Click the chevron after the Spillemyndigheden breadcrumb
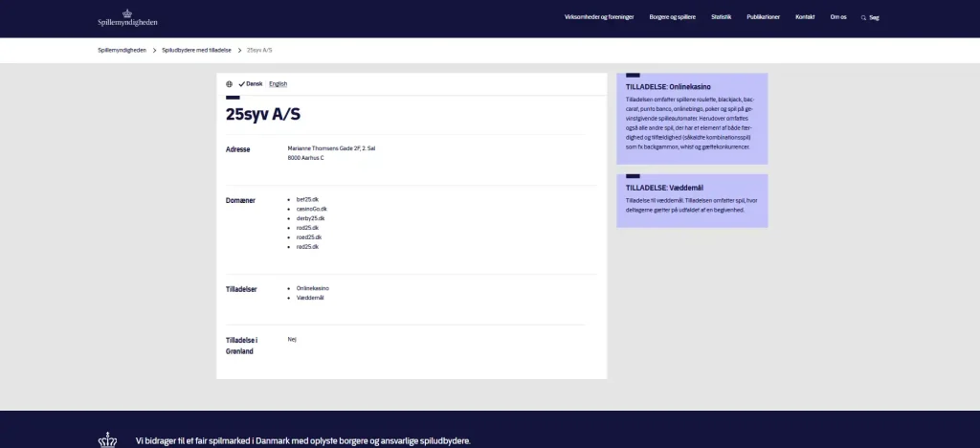The width and height of the screenshot is (980, 448). coord(154,50)
